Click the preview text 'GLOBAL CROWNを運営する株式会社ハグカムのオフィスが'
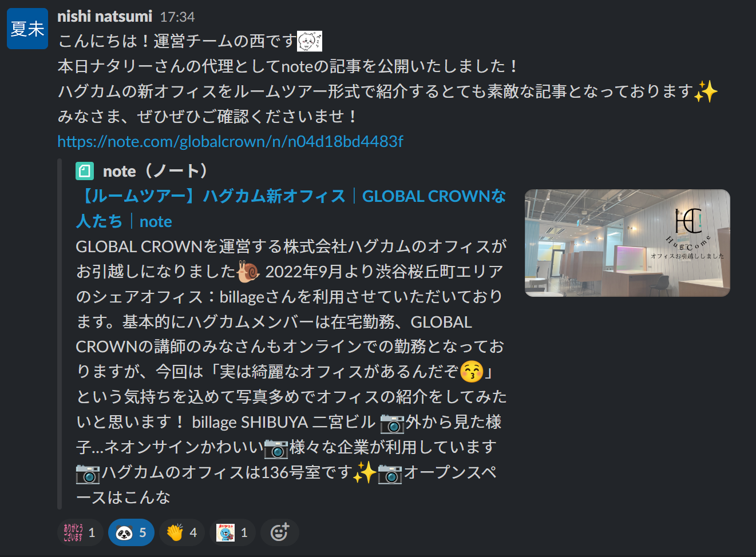756x557 pixels. click(291, 246)
